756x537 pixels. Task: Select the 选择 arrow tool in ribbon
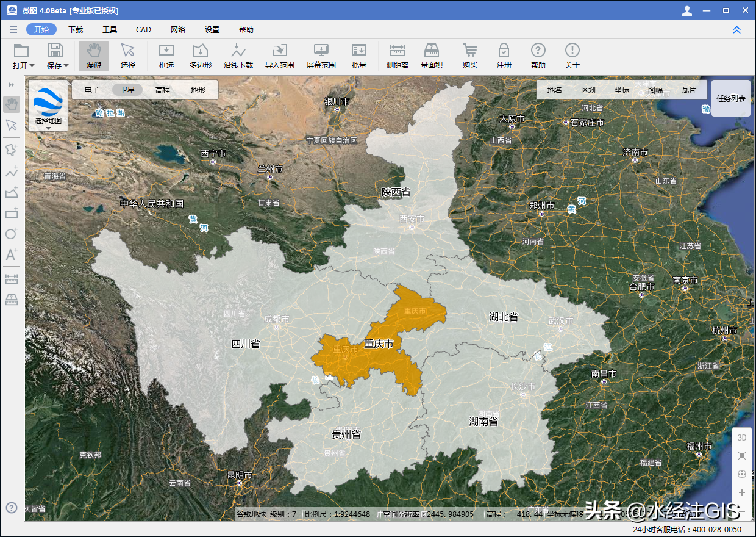coord(128,56)
